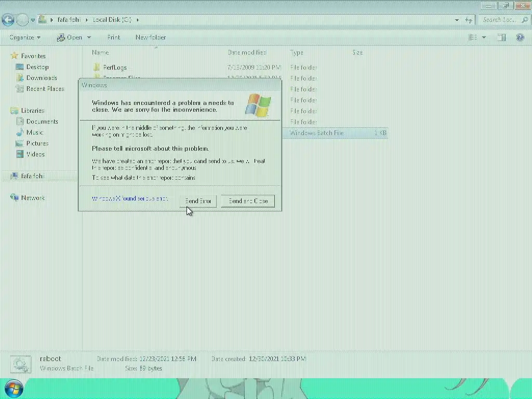Expand the chevron after Local Disk (C:)

click(x=138, y=20)
